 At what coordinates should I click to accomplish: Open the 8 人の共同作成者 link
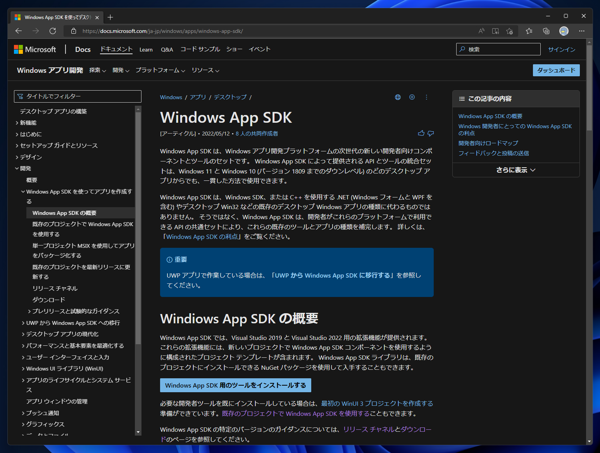coord(256,134)
